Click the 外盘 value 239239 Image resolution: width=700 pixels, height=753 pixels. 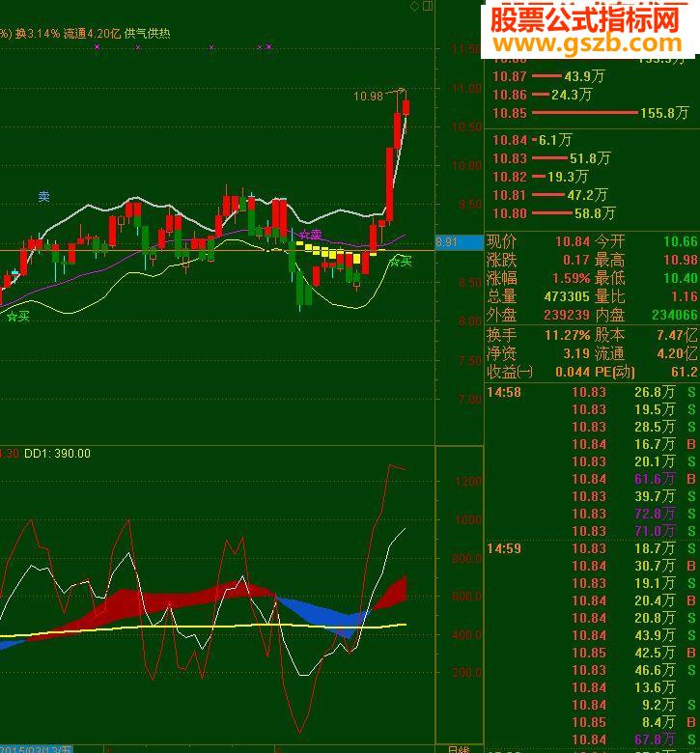click(x=567, y=315)
